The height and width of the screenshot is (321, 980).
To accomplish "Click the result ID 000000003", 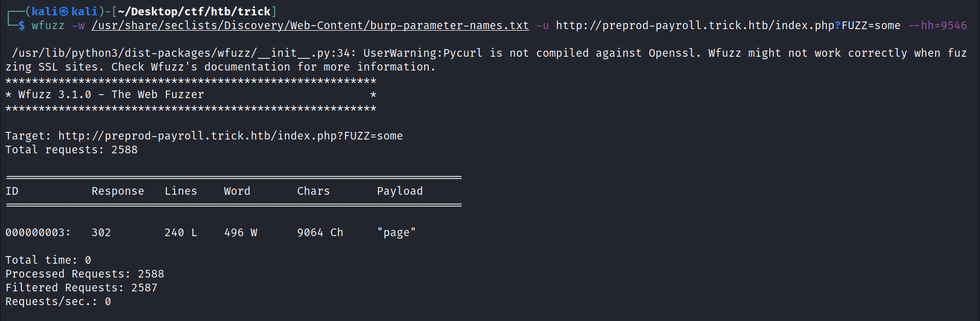I will pos(38,233).
